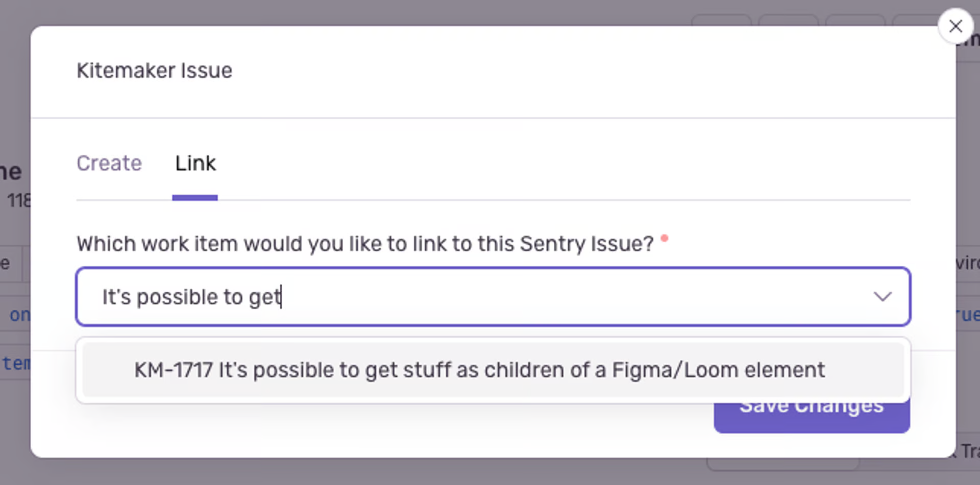
Task: Click the blue 'tem' text at left edge
Action: click(15, 364)
